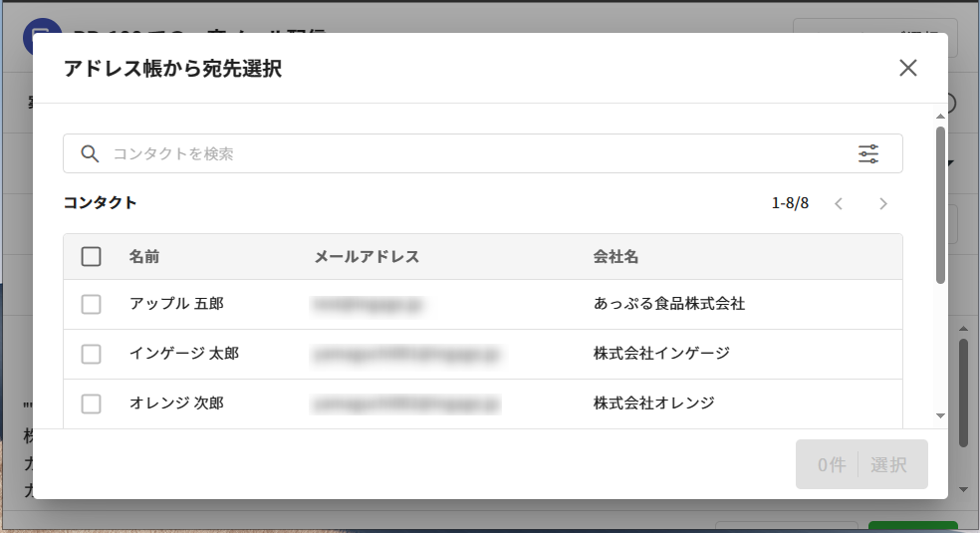
Task: Close the アドレス帳から宛先選択 dialog
Action: (x=907, y=68)
